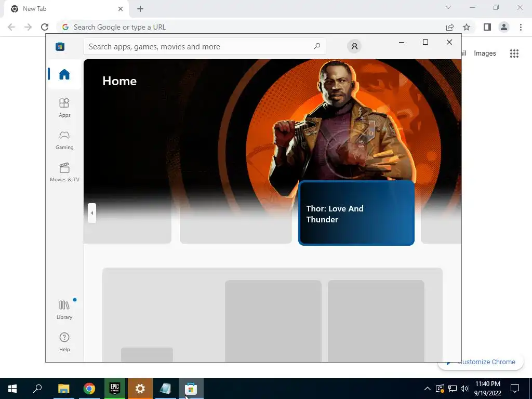Show hidden system tray icons
The height and width of the screenshot is (399, 532).
(x=428, y=389)
